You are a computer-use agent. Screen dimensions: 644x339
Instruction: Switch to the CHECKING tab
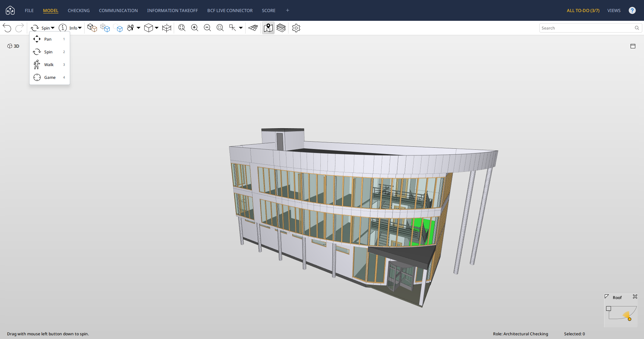78,10
